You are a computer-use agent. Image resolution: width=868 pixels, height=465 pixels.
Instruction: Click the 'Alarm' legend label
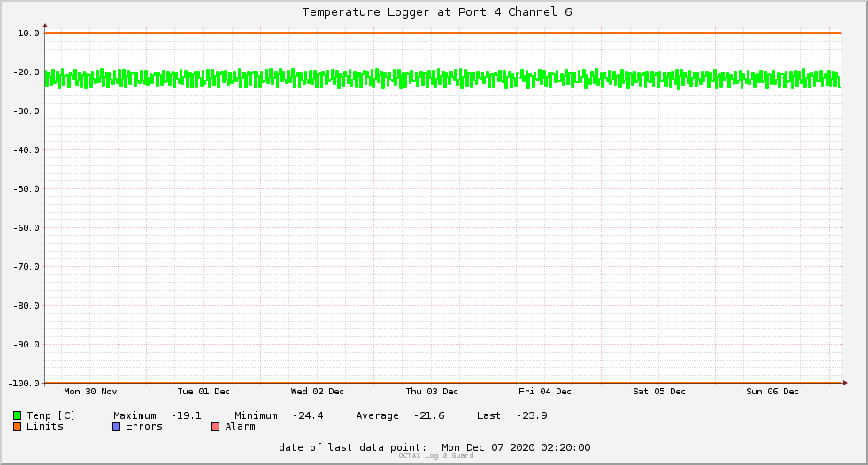coord(241,426)
